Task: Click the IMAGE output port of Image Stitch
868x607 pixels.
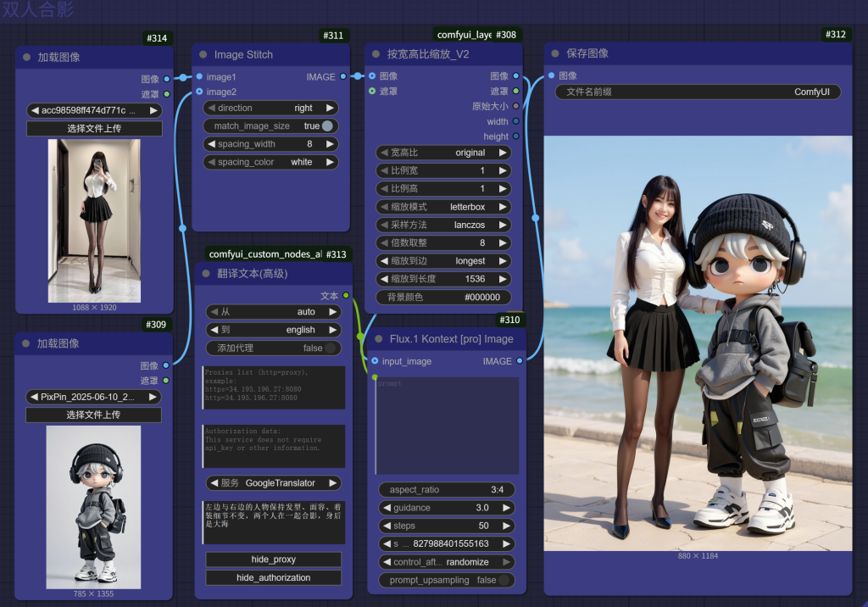Action: coord(342,76)
